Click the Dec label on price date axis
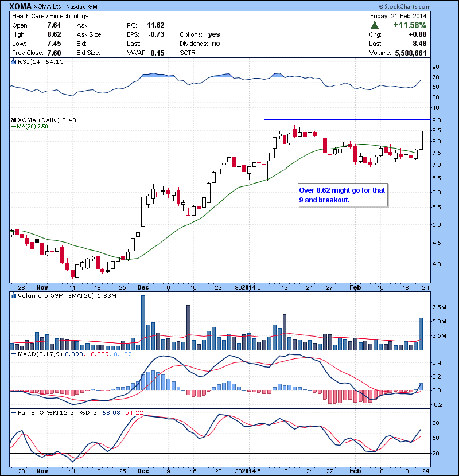459x476 pixels. pos(143,287)
